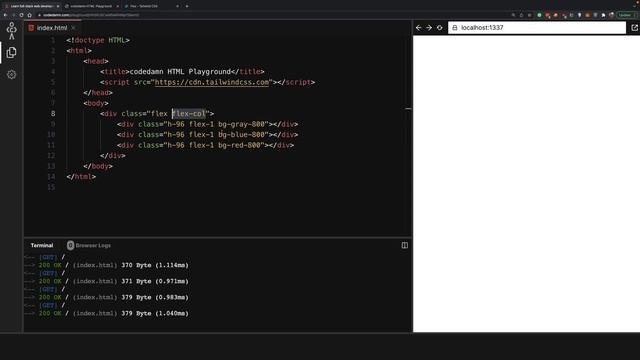Switch to the Tailwind CSS Chrome tab
This screenshot has height=360, width=640.
151,6
